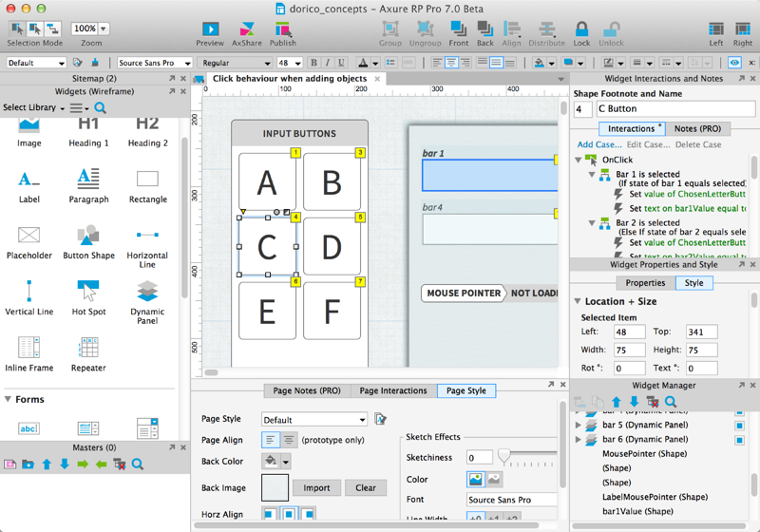The height and width of the screenshot is (532, 760).
Task: Move widget up in Widget Manager
Action: click(616, 401)
